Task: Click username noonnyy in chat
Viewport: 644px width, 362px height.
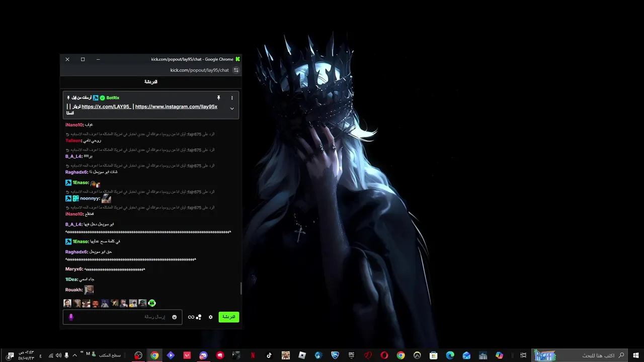Action: [x=90, y=199]
